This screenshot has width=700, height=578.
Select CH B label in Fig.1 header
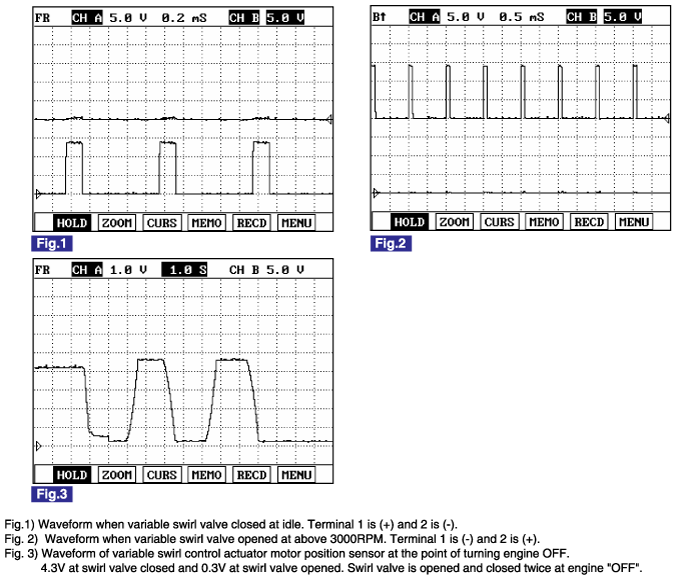(x=244, y=18)
